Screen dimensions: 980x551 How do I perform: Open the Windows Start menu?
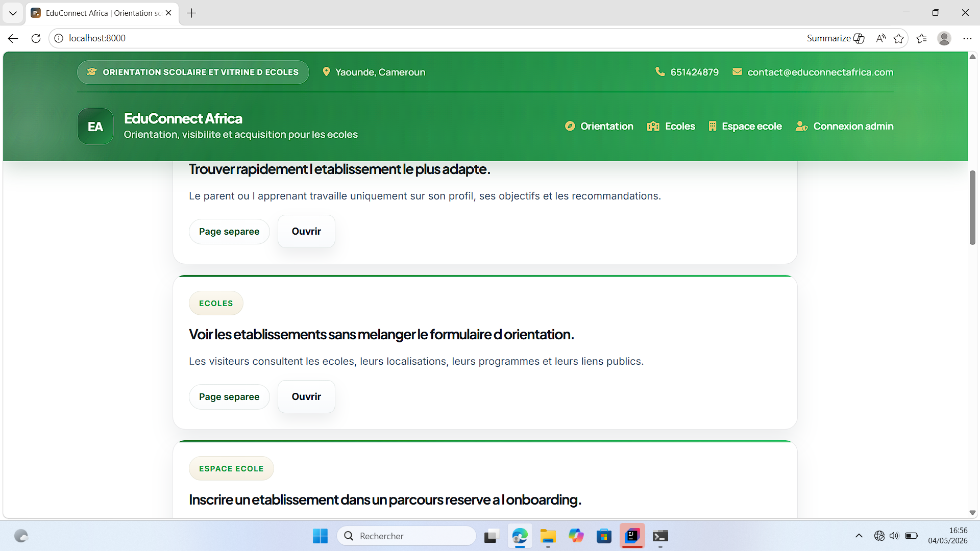click(320, 536)
